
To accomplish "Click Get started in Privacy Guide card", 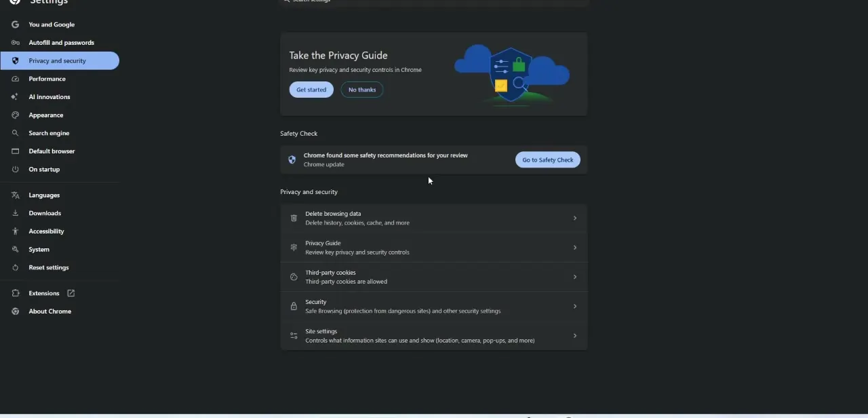I will coord(311,90).
